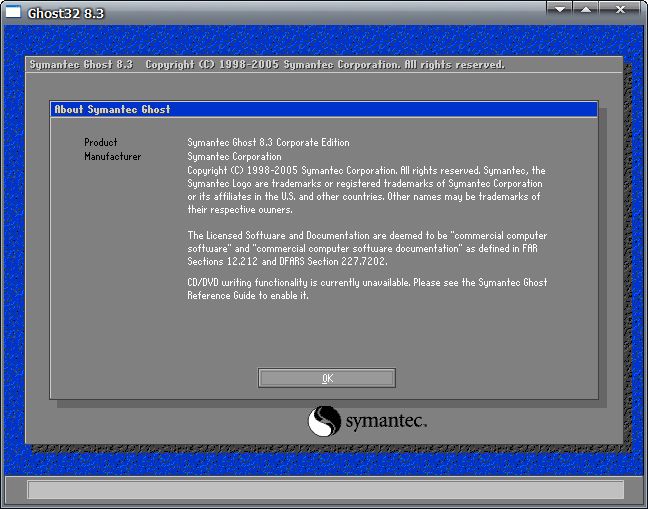The height and width of the screenshot is (509, 648).
Task: Click the Copyright 1998-2005 paragraph in the dialog
Action: click(x=366, y=190)
